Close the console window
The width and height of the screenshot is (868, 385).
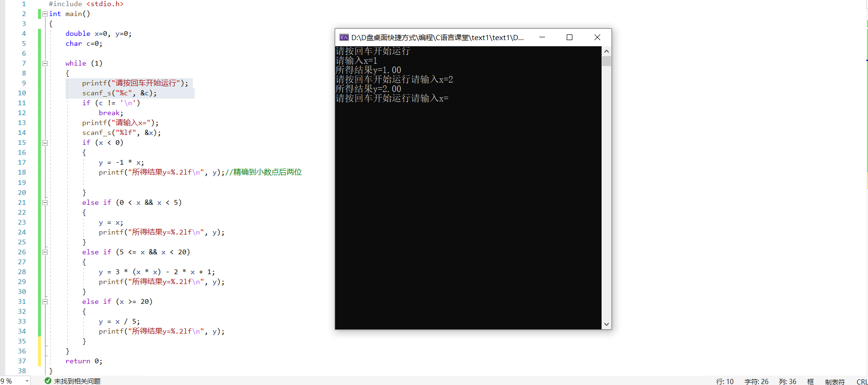point(597,37)
